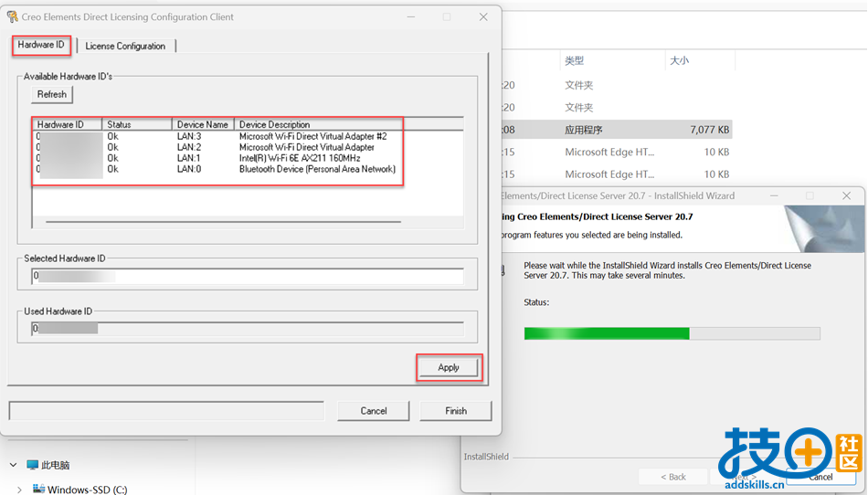The width and height of the screenshot is (868, 495).
Task: Switch to the Hardware ID tab
Action: click(x=41, y=45)
